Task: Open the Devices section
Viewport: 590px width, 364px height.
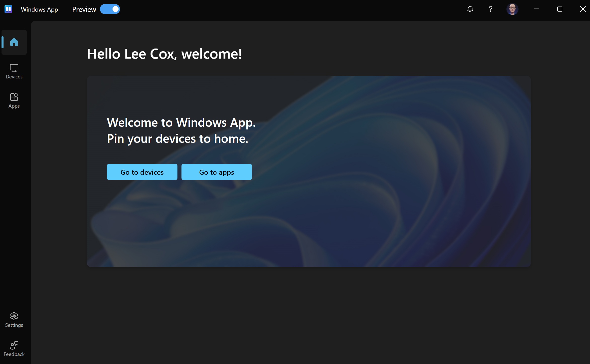Action: coord(14,72)
